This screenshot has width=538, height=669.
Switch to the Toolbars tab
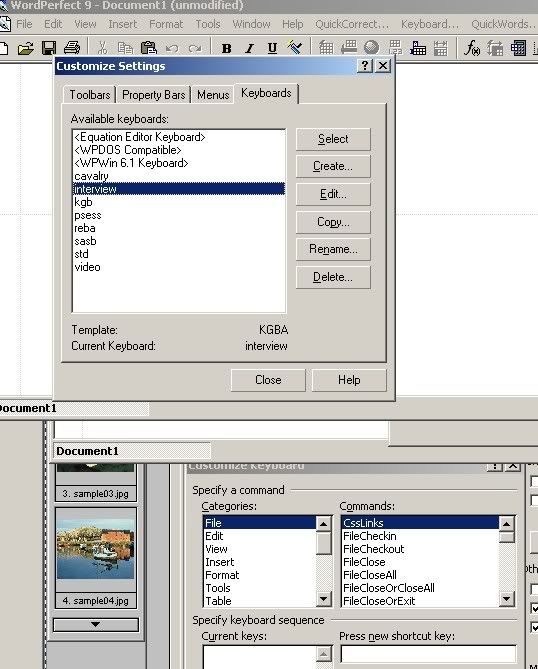90,95
